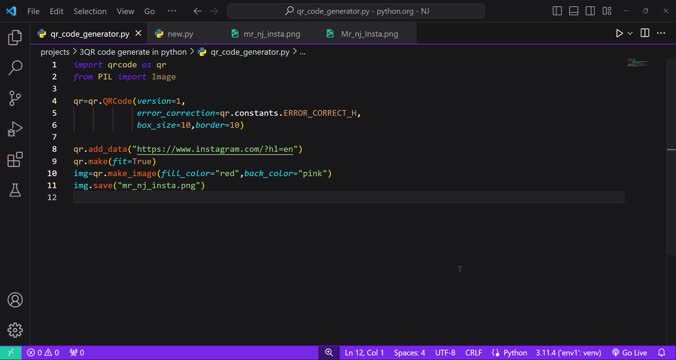Toggle the secondary side bar layout

click(590, 11)
